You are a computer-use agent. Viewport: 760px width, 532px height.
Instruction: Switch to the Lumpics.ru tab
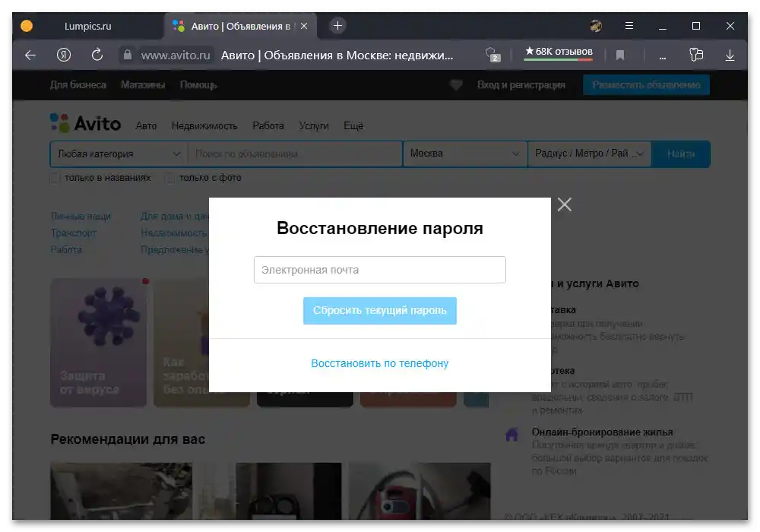pos(87,26)
